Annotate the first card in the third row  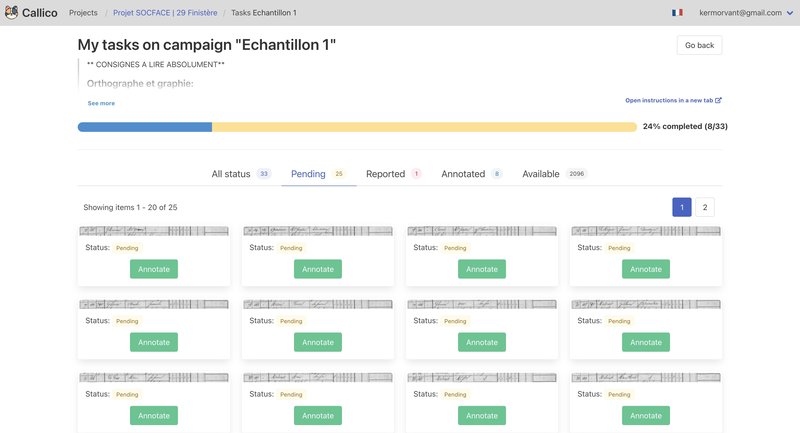pos(154,416)
